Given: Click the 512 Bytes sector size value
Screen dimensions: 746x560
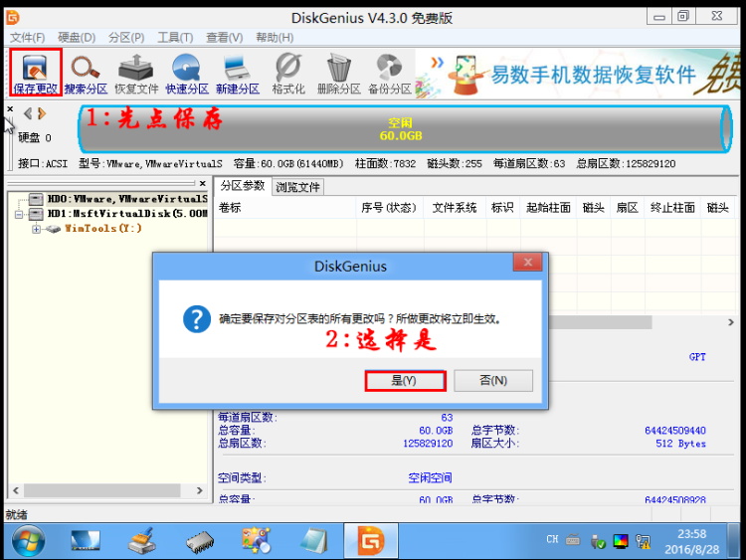Looking at the screenshot, I should tap(680, 444).
